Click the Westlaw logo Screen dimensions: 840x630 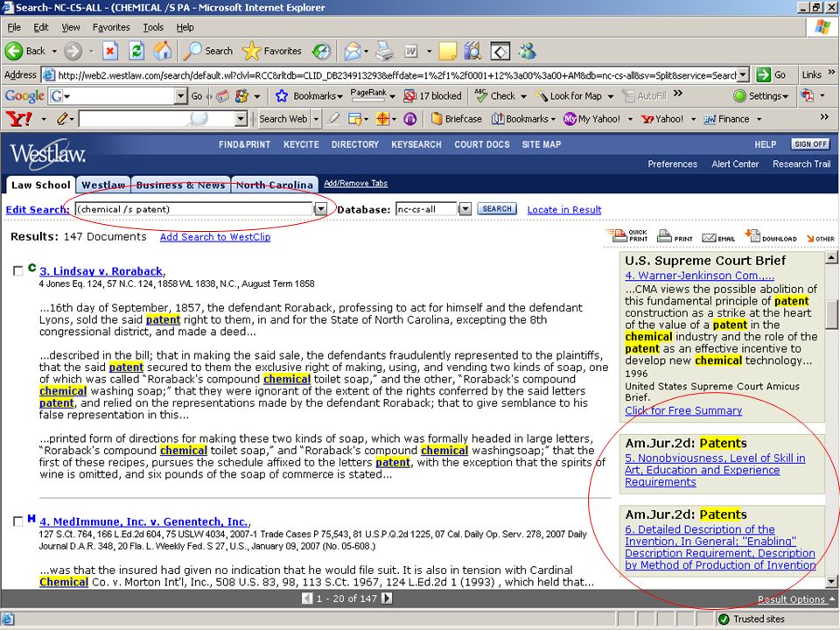point(47,154)
